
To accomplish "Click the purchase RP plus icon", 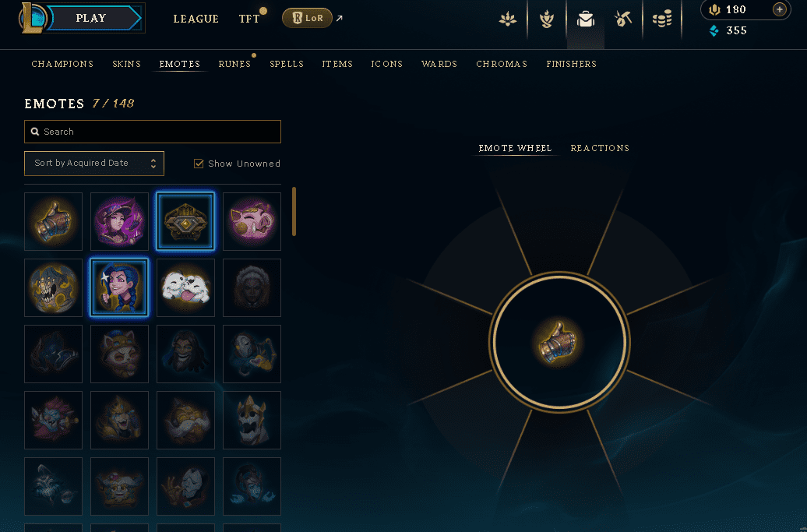I will [x=779, y=9].
